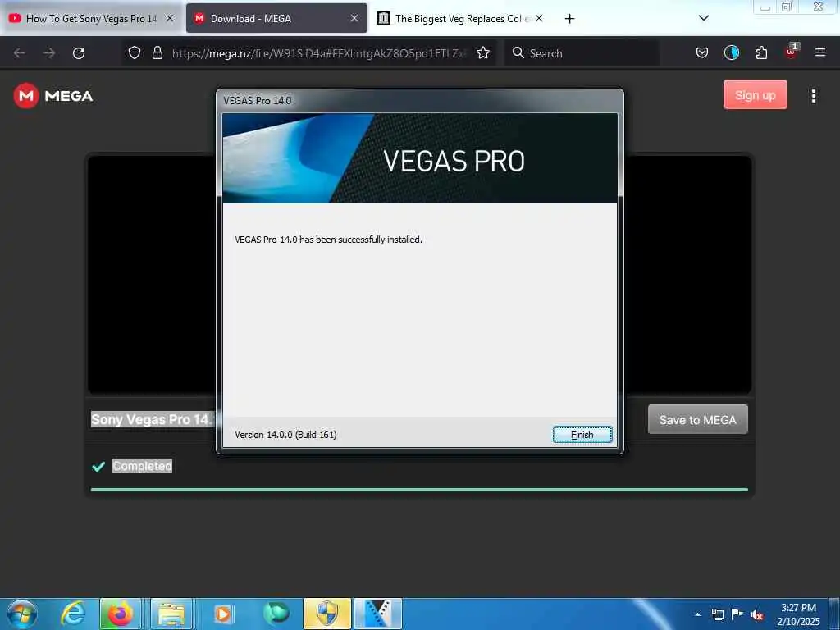Open MEGA page options three-dot menu
This screenshot has height=630, width=840.
[x=814, y=96]
